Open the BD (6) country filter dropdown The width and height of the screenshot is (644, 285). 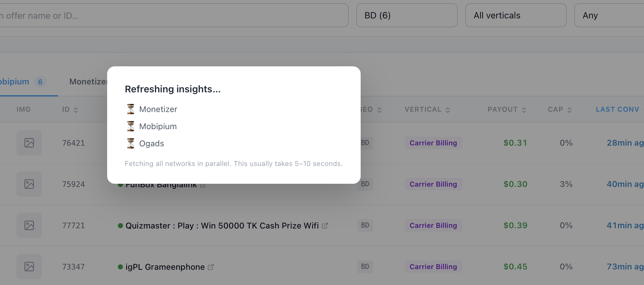(407, 15)
